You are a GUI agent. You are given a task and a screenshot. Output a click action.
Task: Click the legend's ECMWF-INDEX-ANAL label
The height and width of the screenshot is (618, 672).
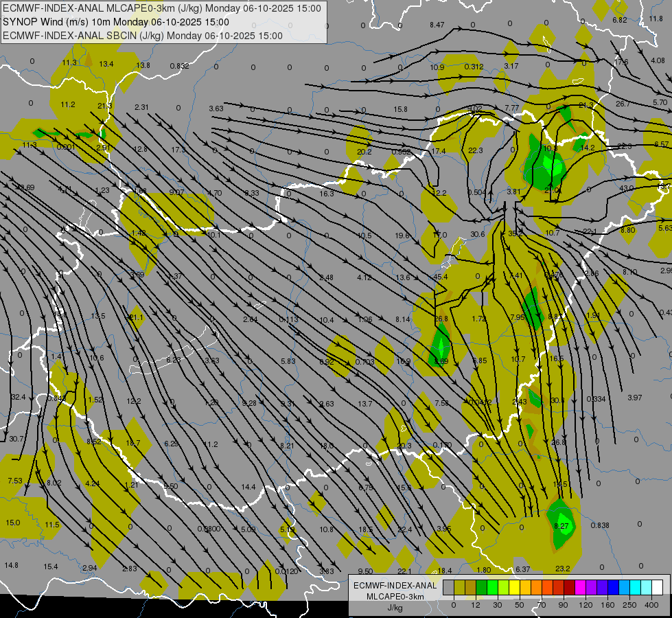pos(395,586)
